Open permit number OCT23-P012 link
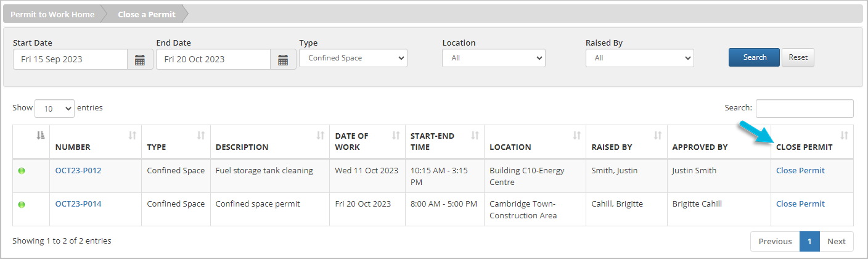868x259 pixels. point(78,171)
